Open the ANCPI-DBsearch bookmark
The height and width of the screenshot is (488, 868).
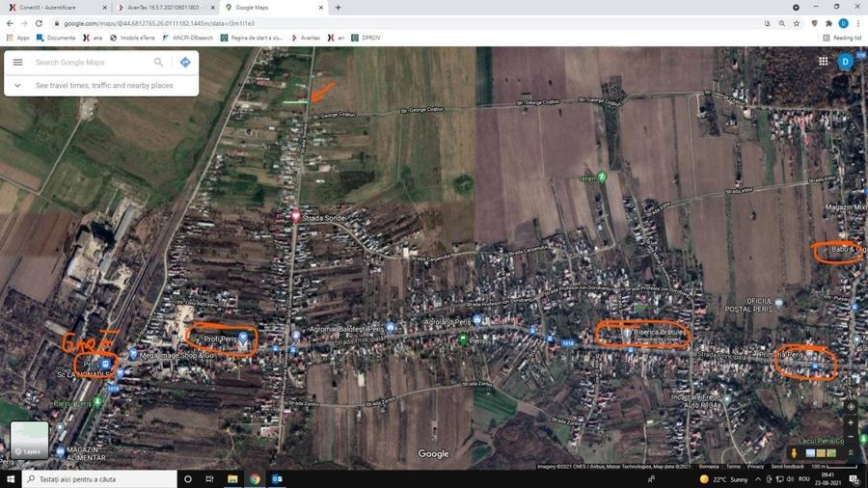click(x=188, y=38)
